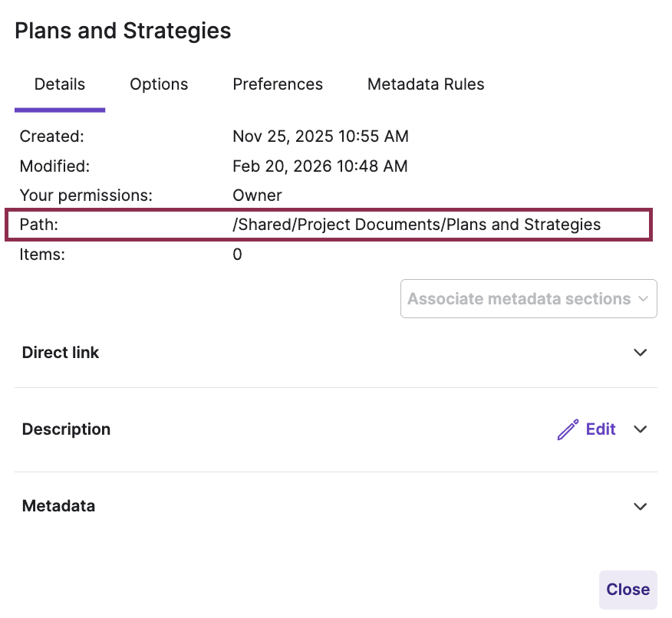Click the Created date value

[321, 136]
